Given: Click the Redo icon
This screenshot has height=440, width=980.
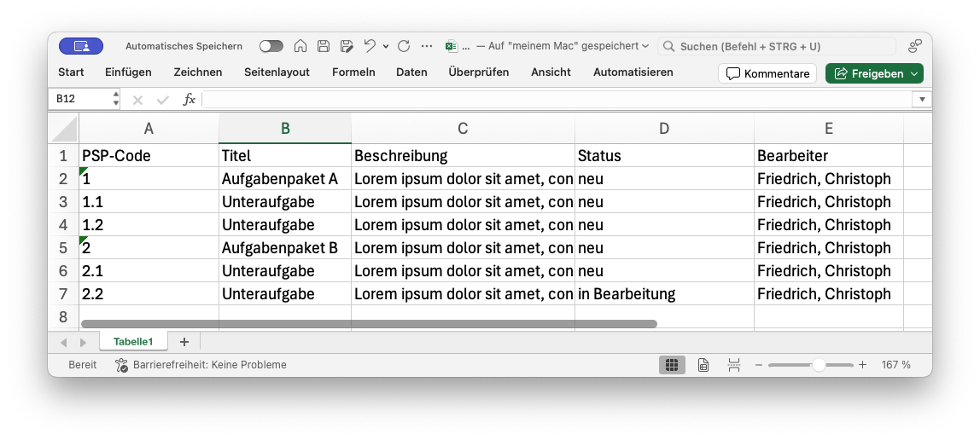Looking at the screenshot, I should (404, 46).
